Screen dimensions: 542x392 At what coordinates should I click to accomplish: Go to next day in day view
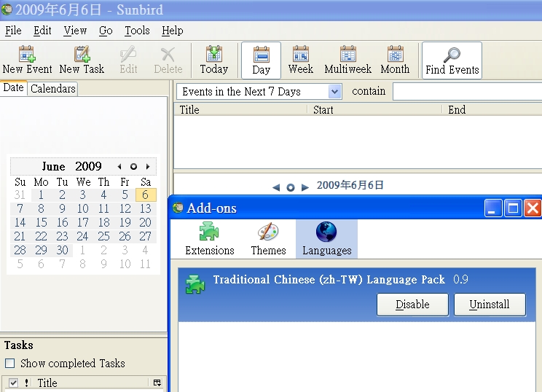[305, 187]
